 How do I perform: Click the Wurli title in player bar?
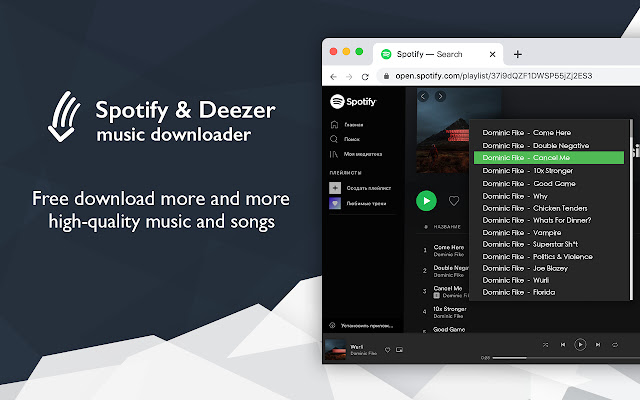pos(356,347)
